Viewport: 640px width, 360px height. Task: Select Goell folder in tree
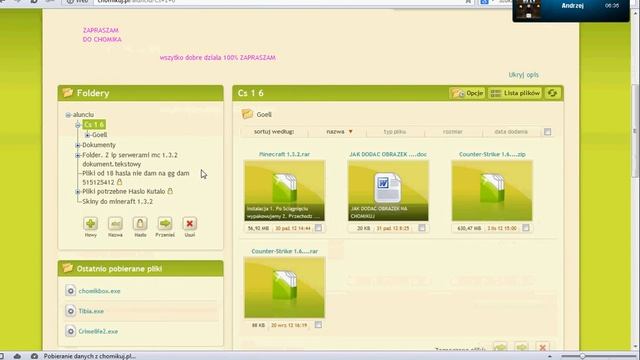pyautogui.click(x=100, y=135)
